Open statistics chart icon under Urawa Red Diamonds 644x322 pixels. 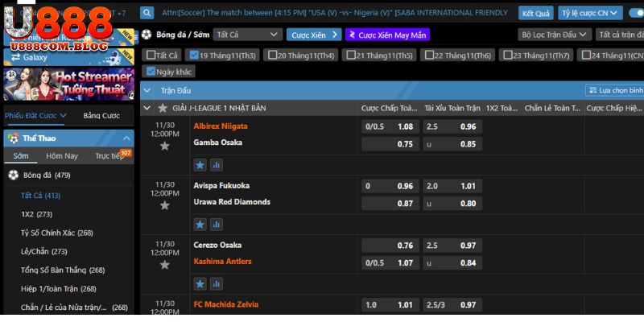217,225
